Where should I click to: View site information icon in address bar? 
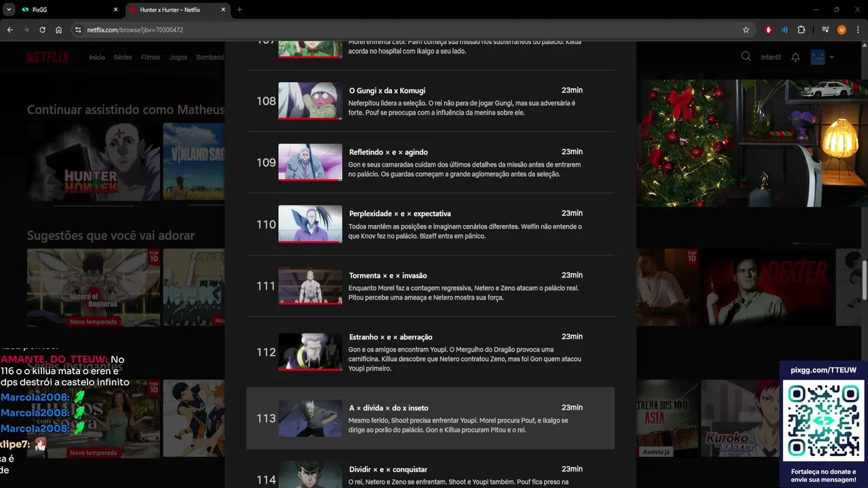coord(78,30)
